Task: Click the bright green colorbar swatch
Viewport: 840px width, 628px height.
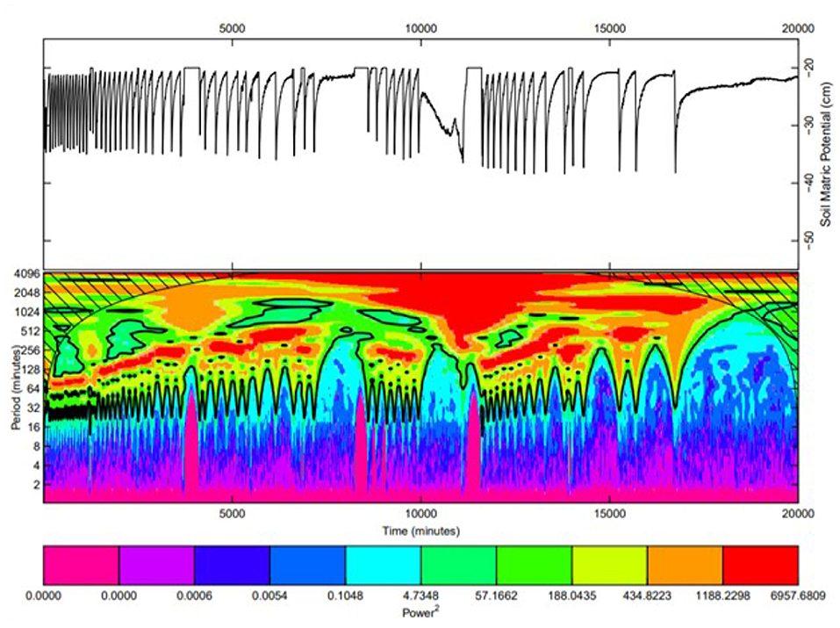Action: (x=535, y=566)
